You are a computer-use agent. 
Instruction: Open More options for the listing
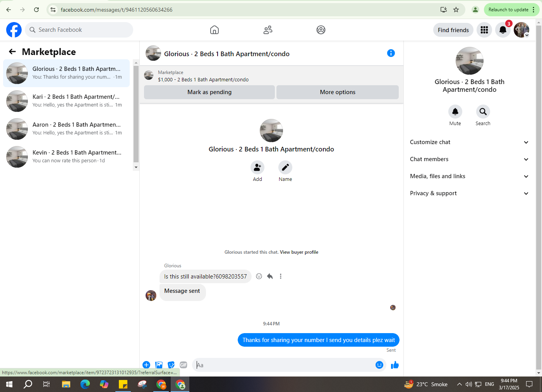pos(338,92)
